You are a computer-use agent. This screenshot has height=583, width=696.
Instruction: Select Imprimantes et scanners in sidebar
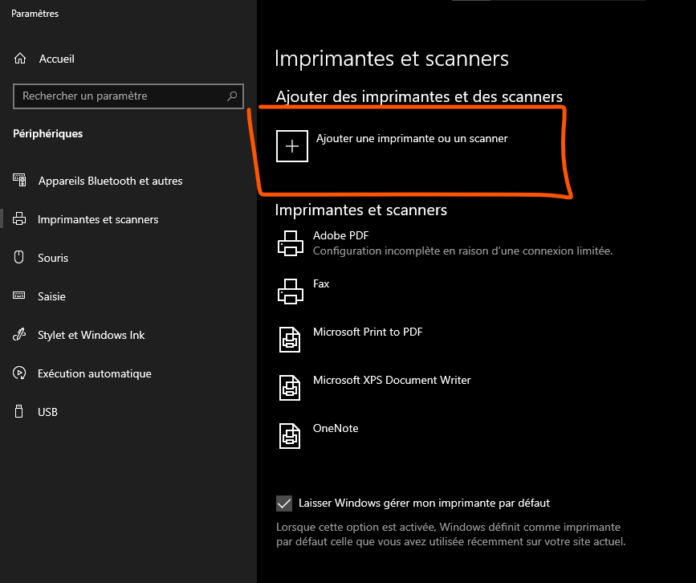[97, 219]
